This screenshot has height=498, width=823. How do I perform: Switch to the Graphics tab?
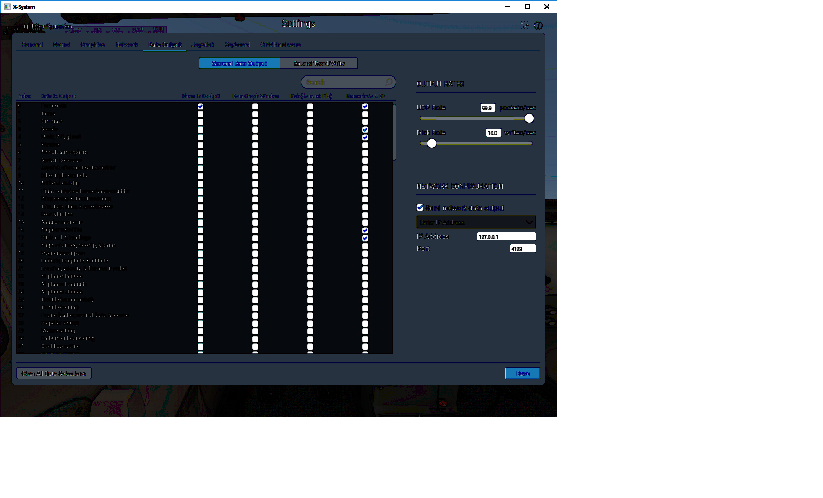(92, 45)
